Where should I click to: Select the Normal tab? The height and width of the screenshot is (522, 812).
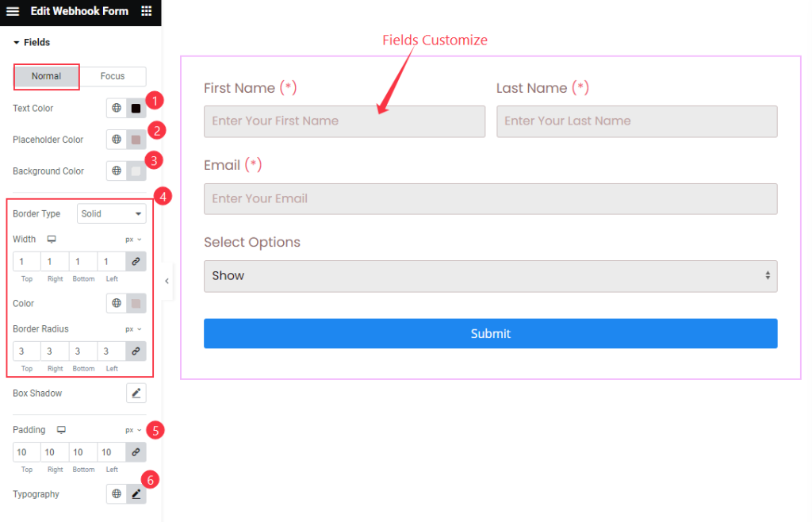pos(47,77)
